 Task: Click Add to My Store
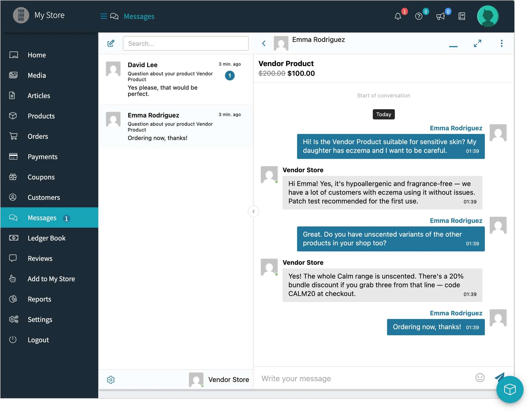(x=49, y=279)
